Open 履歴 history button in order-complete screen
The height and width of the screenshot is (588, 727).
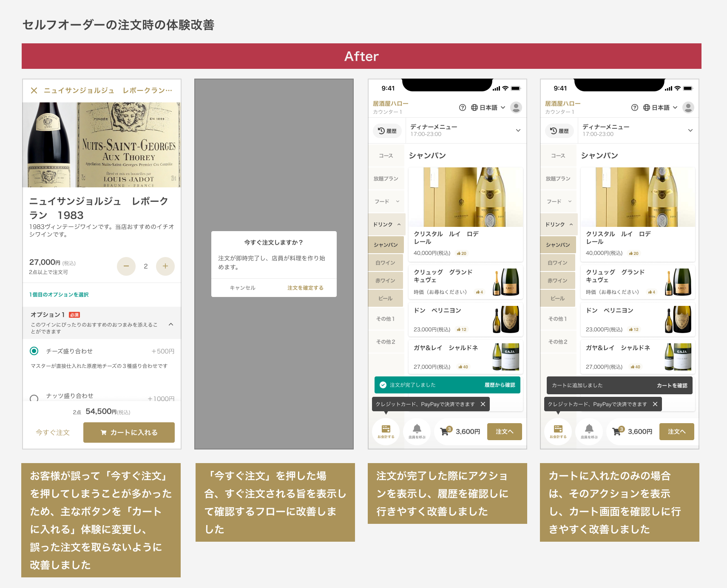click(387, 131)
